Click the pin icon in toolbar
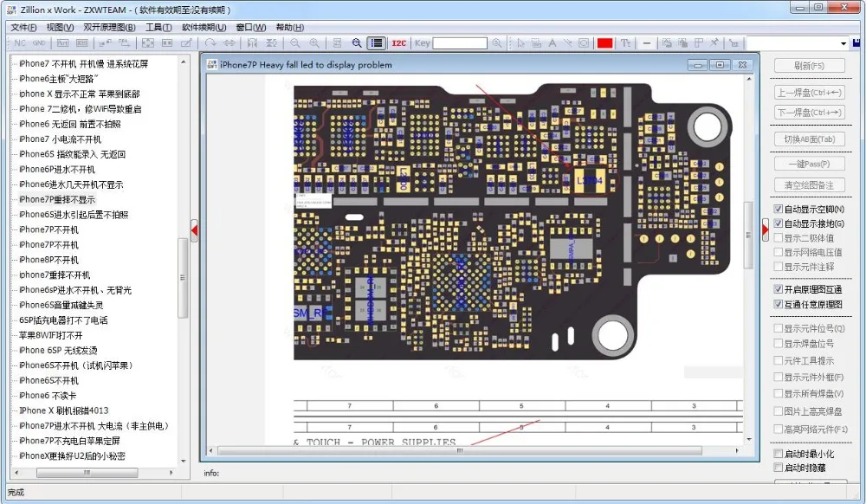The height and width of the screenshot is (504, 866). [714, 42]
